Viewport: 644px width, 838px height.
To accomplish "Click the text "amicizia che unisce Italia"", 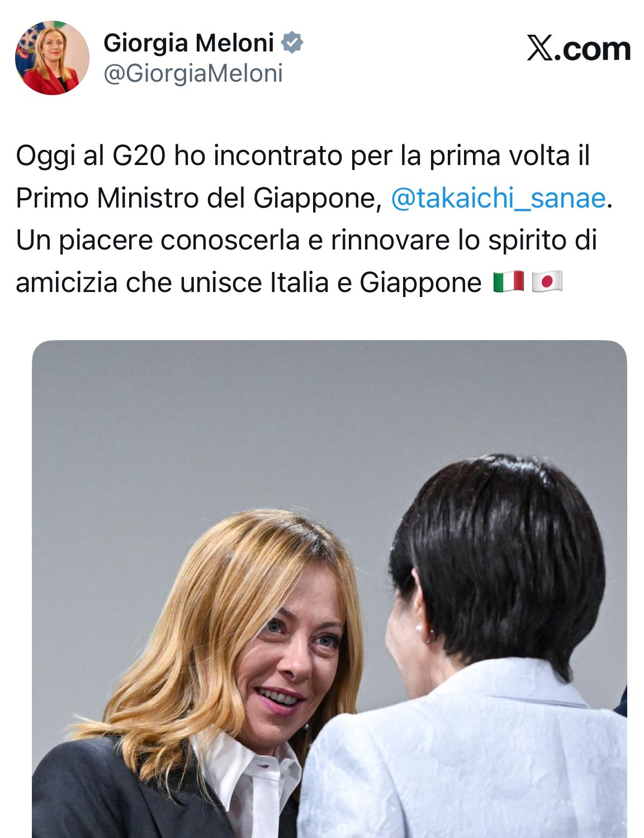I will tap(172, 282).
